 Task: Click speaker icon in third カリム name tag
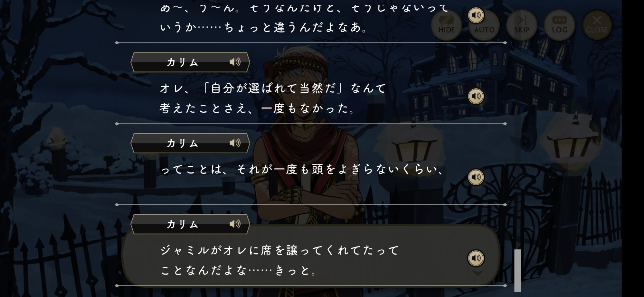pyautogui.click(x=235, y=224)
